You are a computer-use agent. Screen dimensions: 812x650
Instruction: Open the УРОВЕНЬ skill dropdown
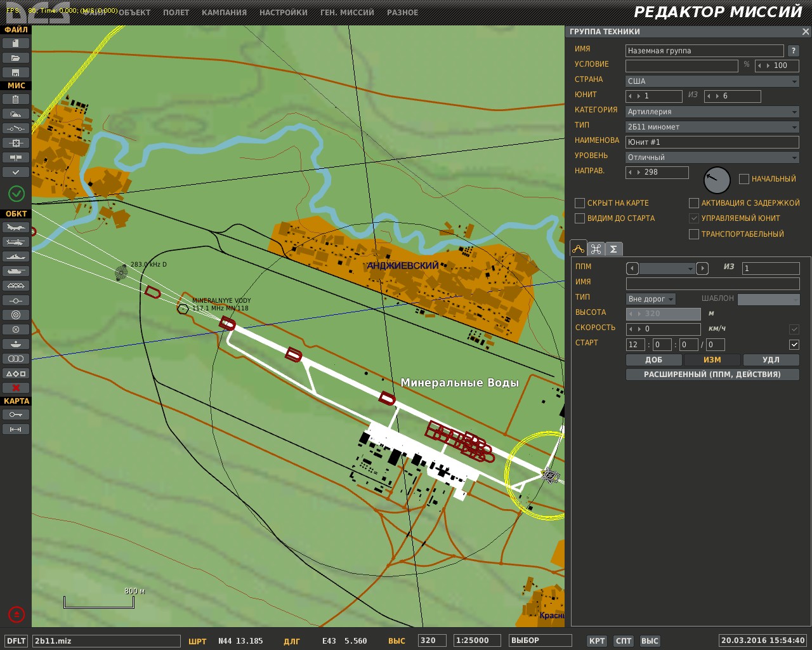coord(712,157)
